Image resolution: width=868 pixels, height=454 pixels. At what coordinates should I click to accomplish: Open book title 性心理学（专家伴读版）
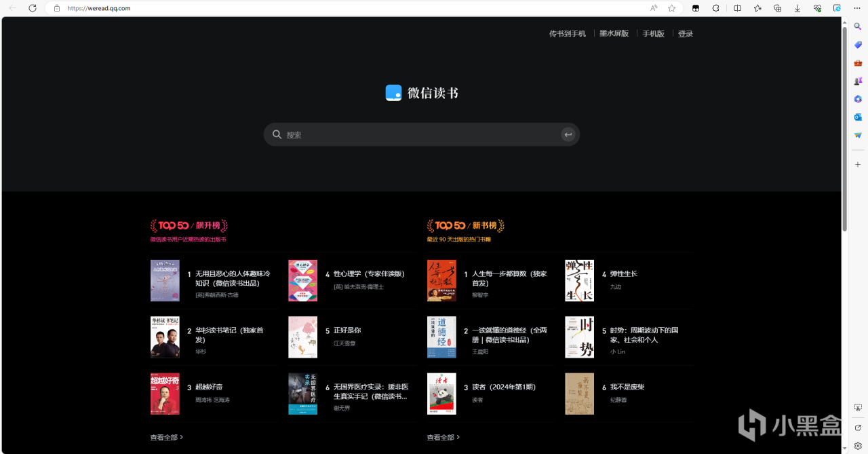(369, 274)
